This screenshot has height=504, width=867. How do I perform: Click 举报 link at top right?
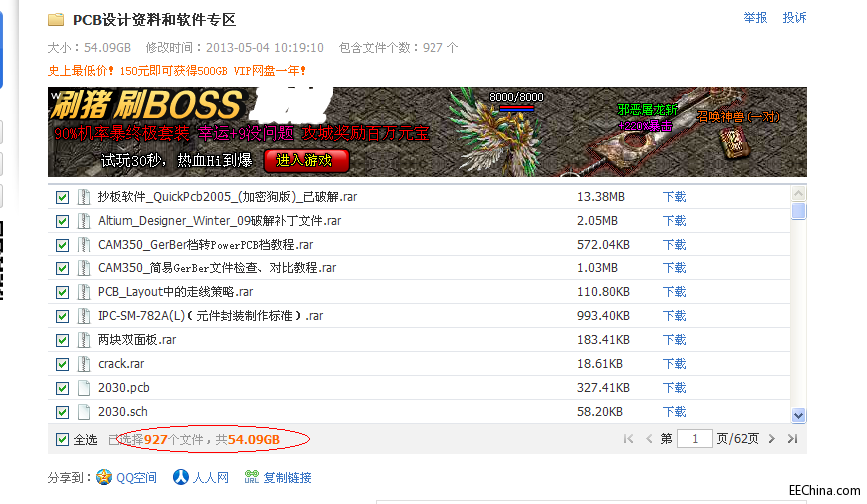click(x=755, y=18)
